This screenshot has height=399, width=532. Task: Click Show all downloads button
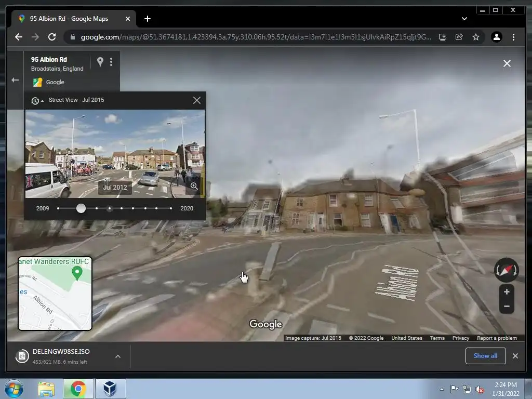(486, 355)
